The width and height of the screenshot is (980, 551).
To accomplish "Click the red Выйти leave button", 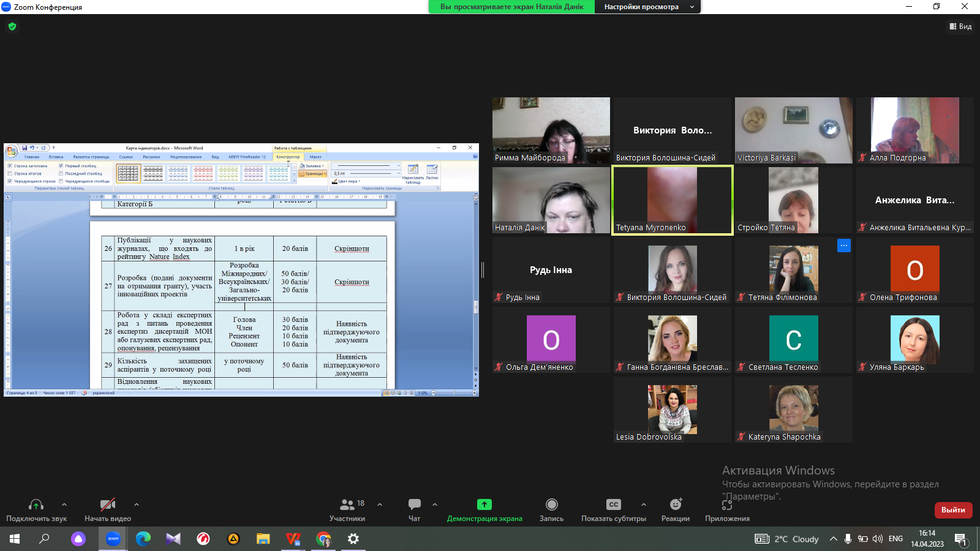I will [952, 510].
